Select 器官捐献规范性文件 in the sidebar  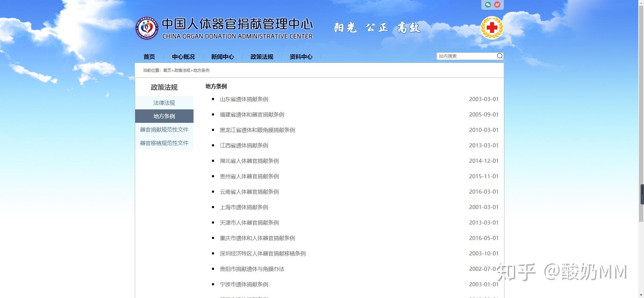click(164, 130)
